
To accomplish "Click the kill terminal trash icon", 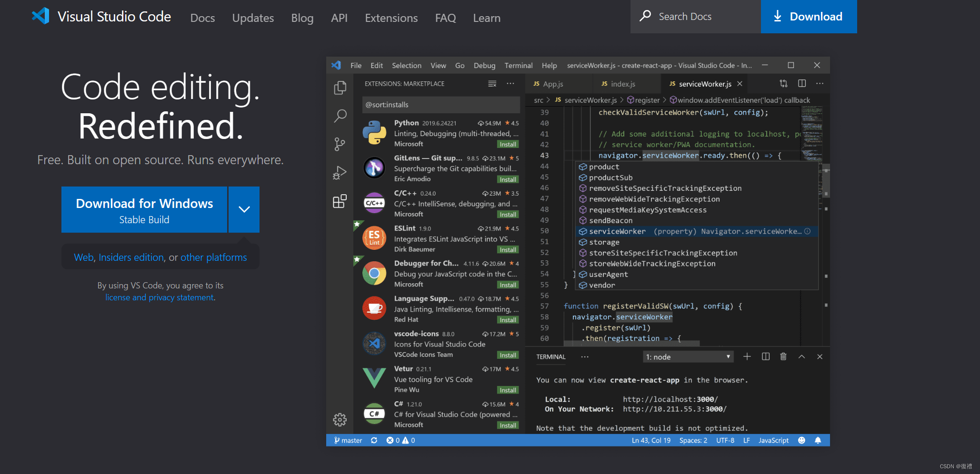I will pos(783,356).
